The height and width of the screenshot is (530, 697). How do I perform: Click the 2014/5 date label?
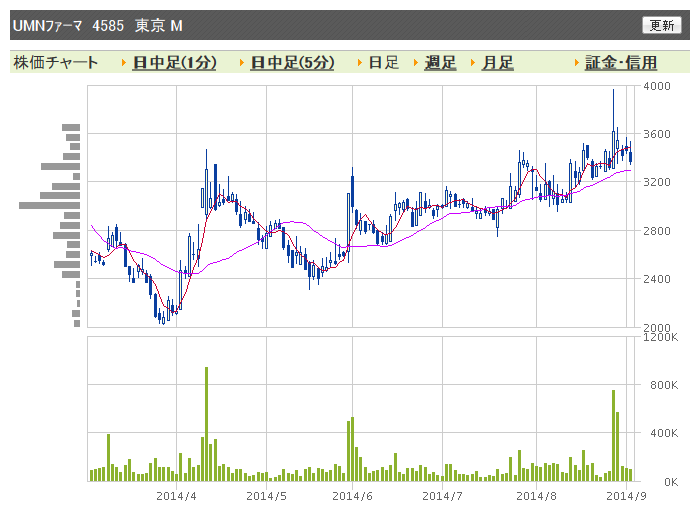[266, 496]
